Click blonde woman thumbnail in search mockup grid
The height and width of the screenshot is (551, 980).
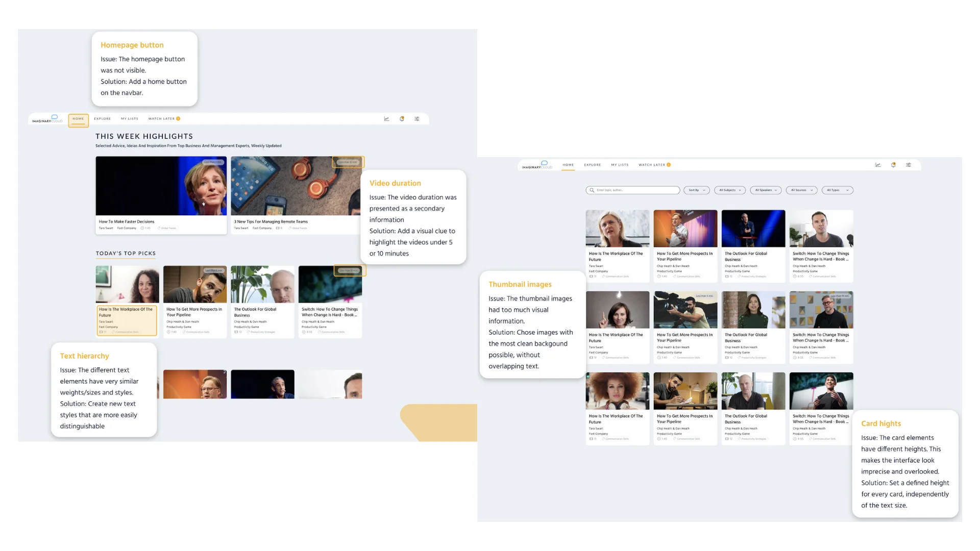coord(618,229)
